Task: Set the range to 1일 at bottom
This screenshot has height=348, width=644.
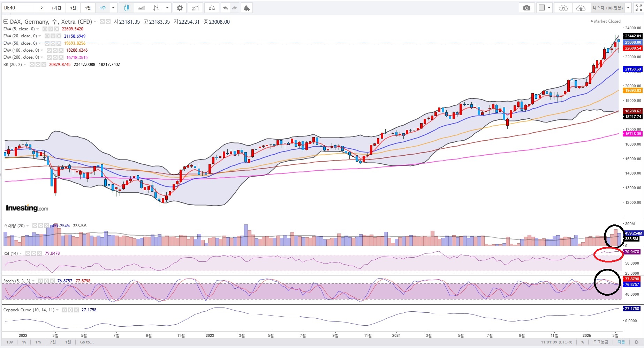Action: pyautogui.click(x=68, y=342)
